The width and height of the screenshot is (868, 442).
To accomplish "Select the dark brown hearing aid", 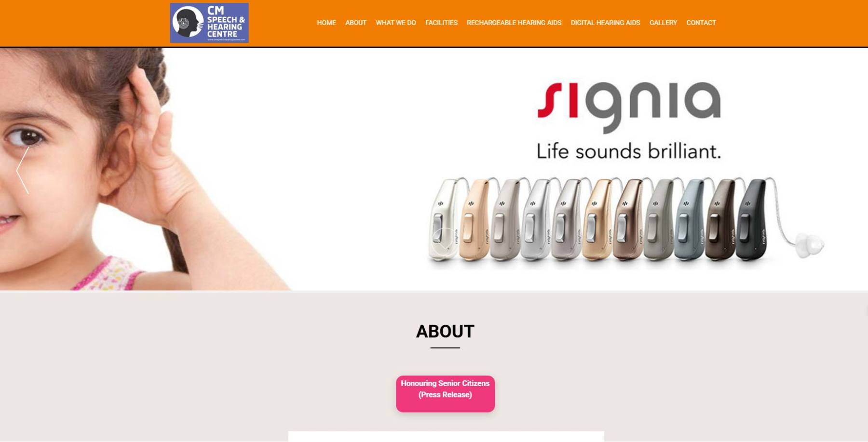I will [x=720, y=219].
